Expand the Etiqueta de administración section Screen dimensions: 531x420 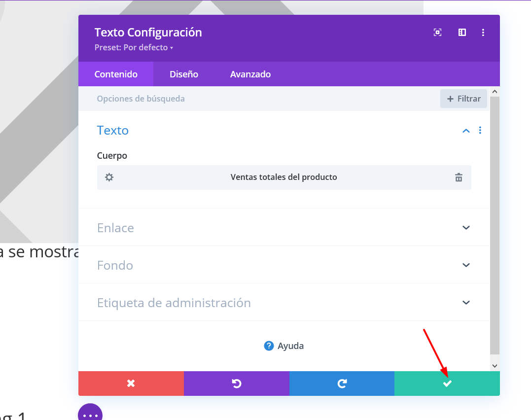(x=284, y=303)
